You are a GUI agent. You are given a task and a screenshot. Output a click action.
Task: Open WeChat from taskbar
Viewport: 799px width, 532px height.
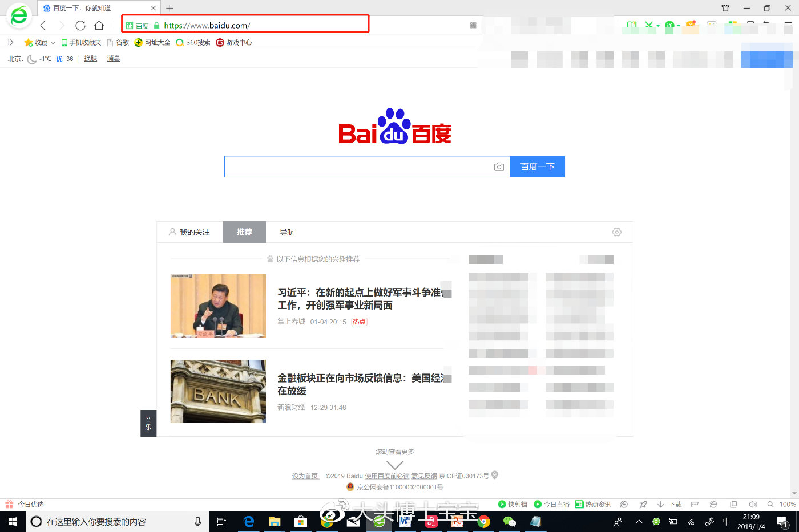pyautogui.click(x=509, y=522)
